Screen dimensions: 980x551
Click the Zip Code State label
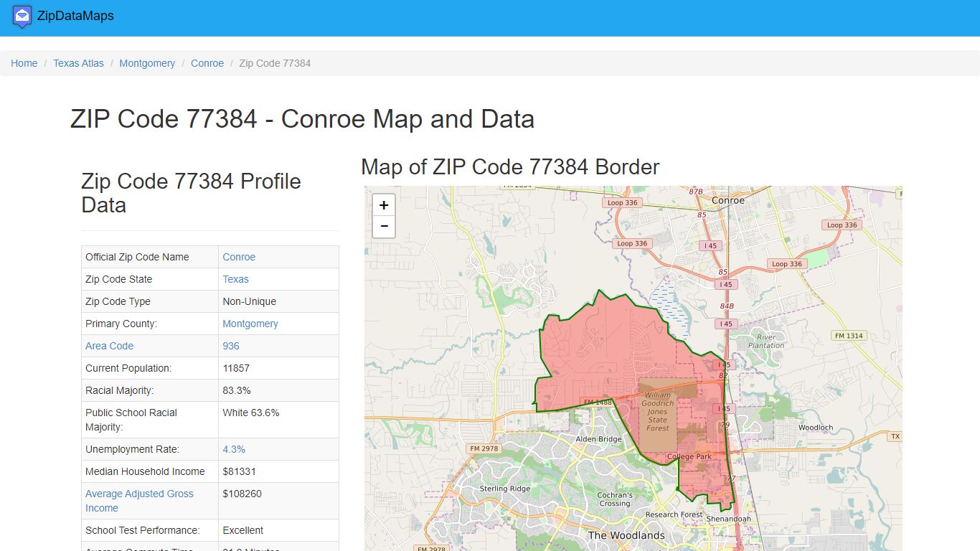tap(118, 279)
